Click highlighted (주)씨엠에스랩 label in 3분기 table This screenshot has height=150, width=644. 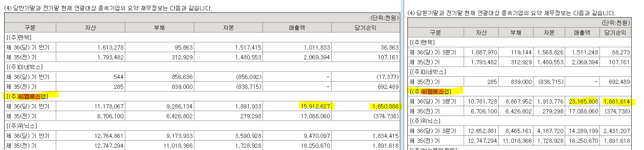[x=430, y=92]
